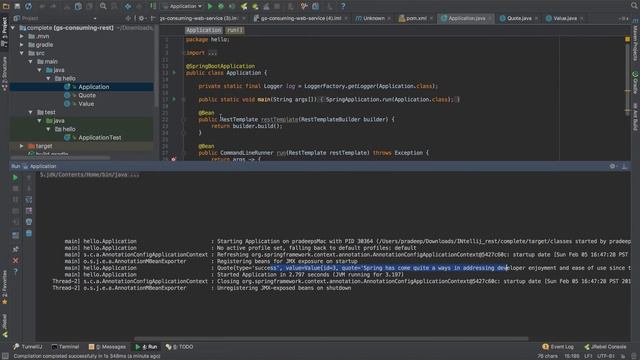
Task: Collapse the main folder
Action: point(31,62)
